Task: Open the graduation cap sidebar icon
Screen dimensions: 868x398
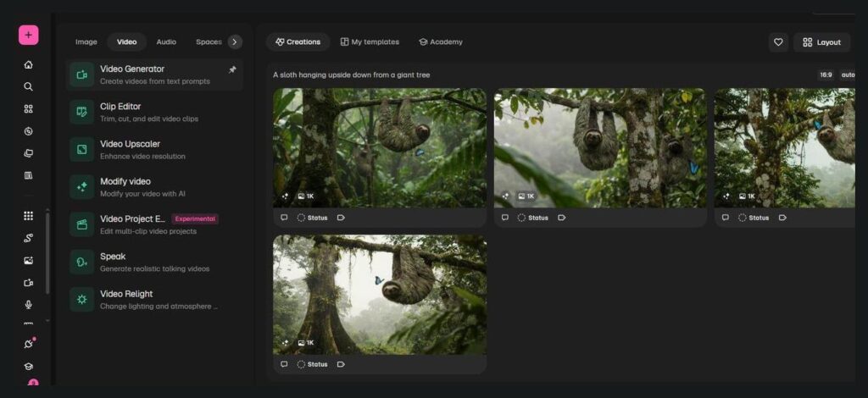Action: pos(28,366)
